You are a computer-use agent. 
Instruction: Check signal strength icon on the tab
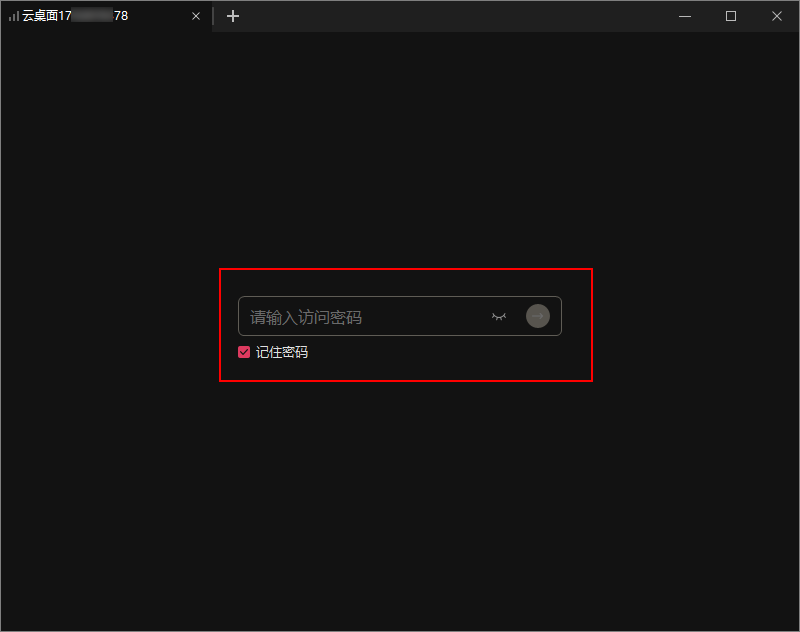[14, 16]
